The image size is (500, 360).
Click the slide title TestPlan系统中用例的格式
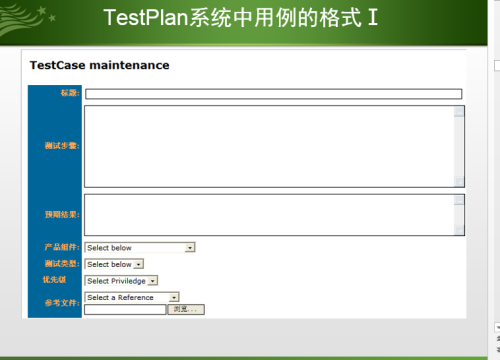point(240,18)
